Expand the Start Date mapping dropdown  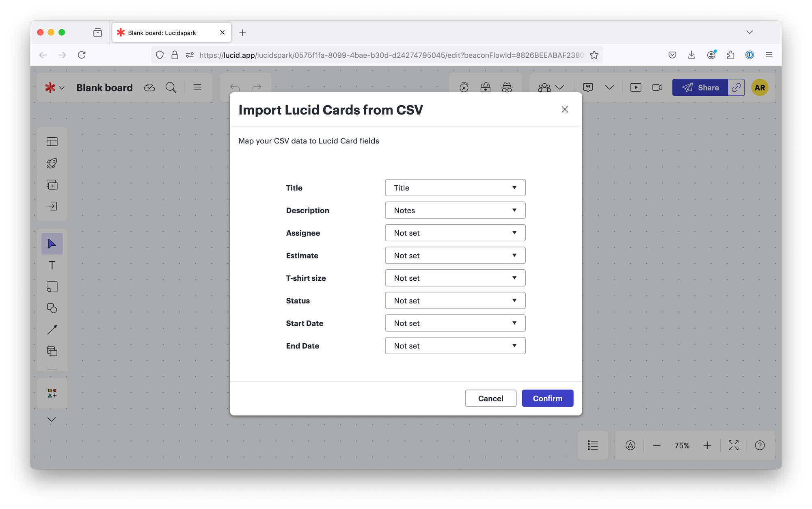pos(455,323)
